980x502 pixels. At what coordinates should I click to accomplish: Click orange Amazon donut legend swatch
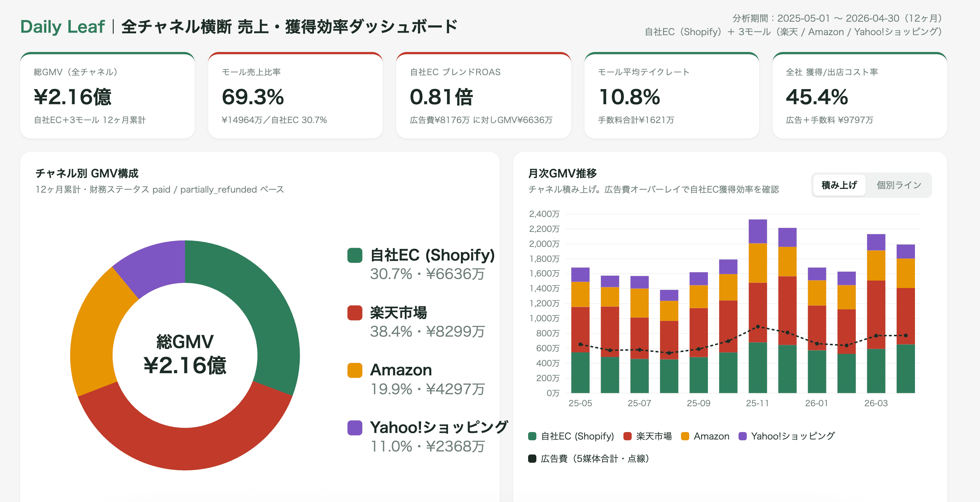coord(355,370)
